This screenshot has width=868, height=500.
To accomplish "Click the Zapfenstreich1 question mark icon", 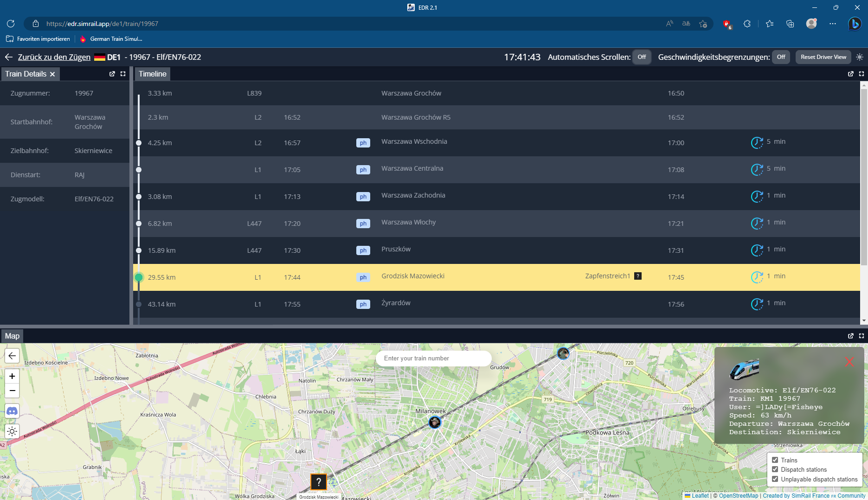I will (638, 276).
